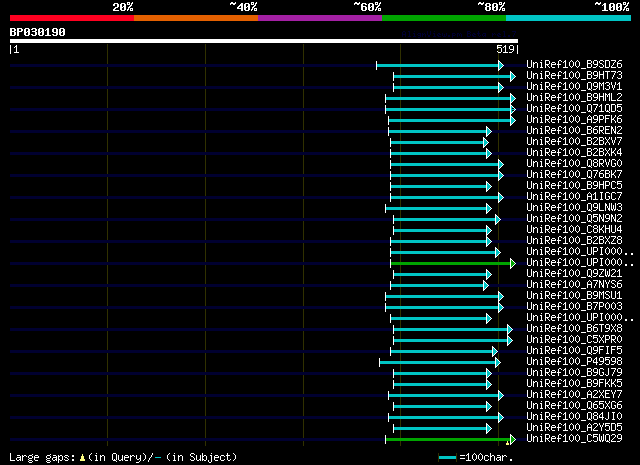
Task: Open hit UniRef100_Q71QD5
Action: tap(574, 109)
